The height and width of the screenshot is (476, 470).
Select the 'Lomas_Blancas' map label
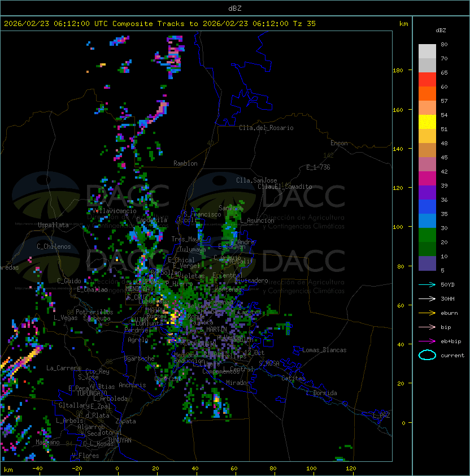(324, 350)
